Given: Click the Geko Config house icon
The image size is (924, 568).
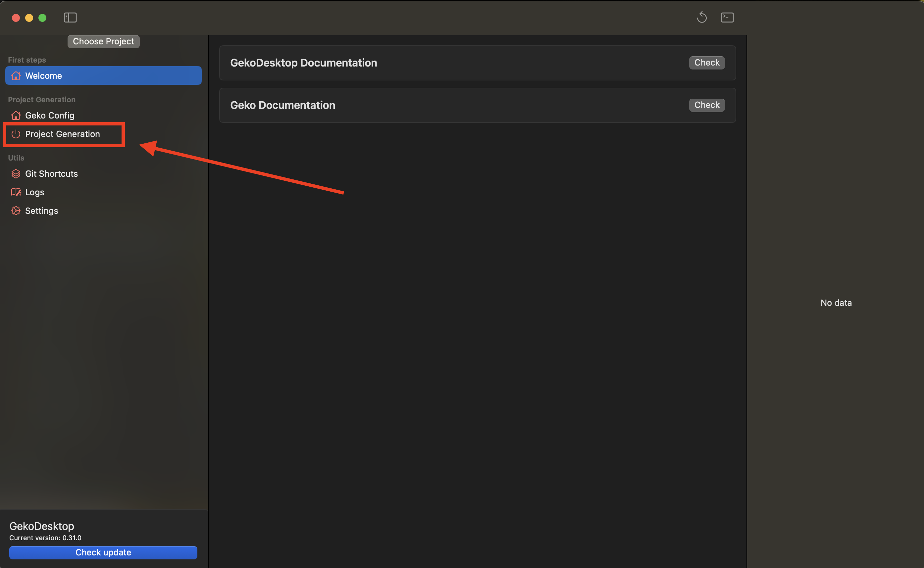Looking at the screenshot, I should coord(16,115).
